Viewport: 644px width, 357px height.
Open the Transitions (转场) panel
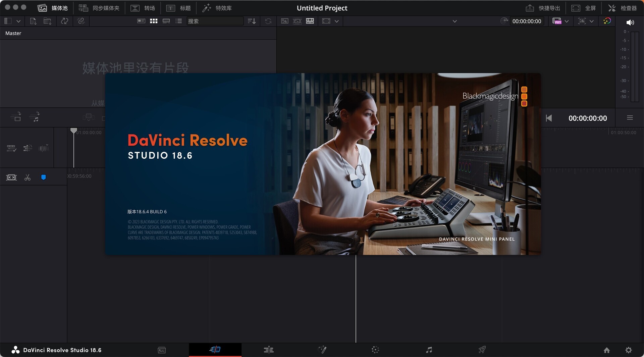[x=143, y=8]
